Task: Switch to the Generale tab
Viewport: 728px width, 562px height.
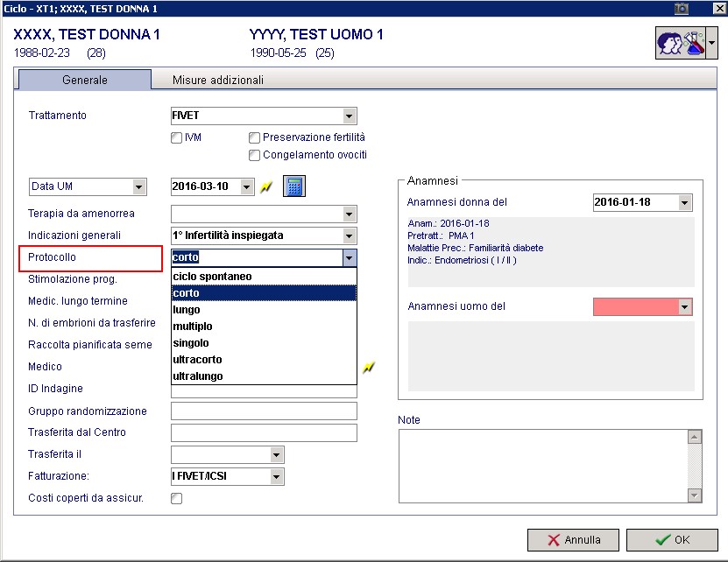Action: 85,80
